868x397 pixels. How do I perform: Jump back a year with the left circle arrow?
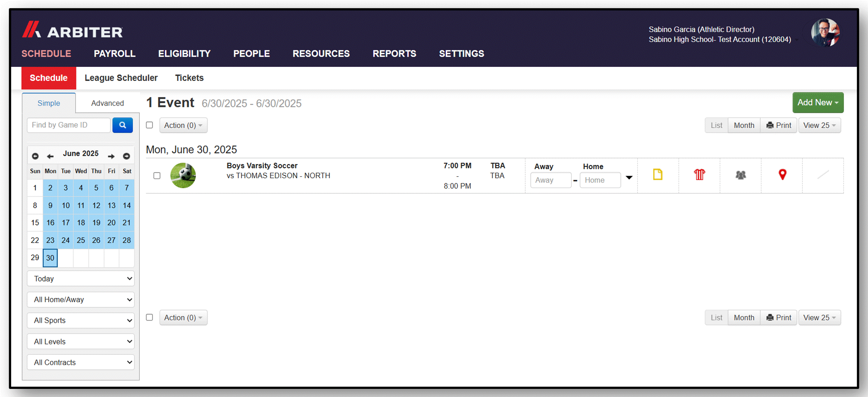35,156
